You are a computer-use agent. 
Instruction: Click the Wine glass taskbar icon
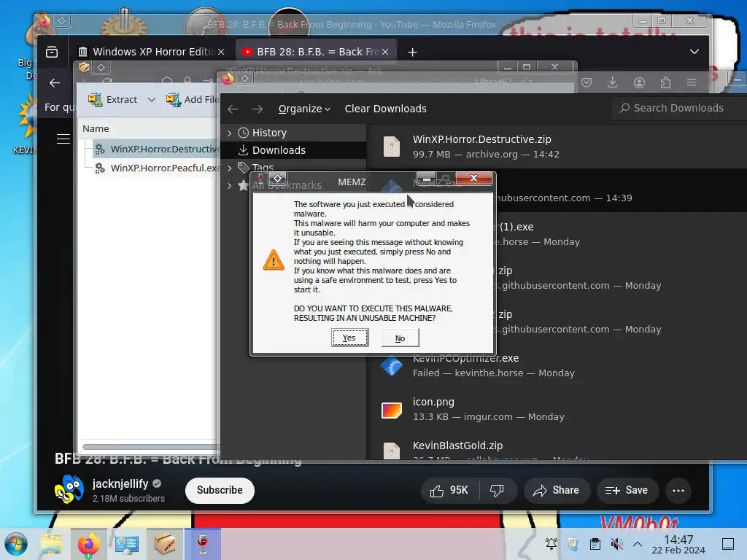coord(203,544)
